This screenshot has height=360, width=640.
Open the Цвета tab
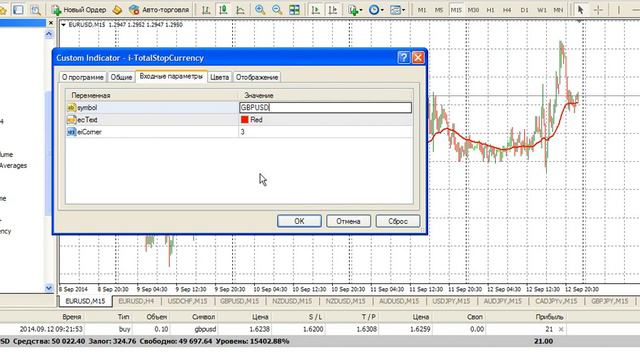click(x=220, y=77)
